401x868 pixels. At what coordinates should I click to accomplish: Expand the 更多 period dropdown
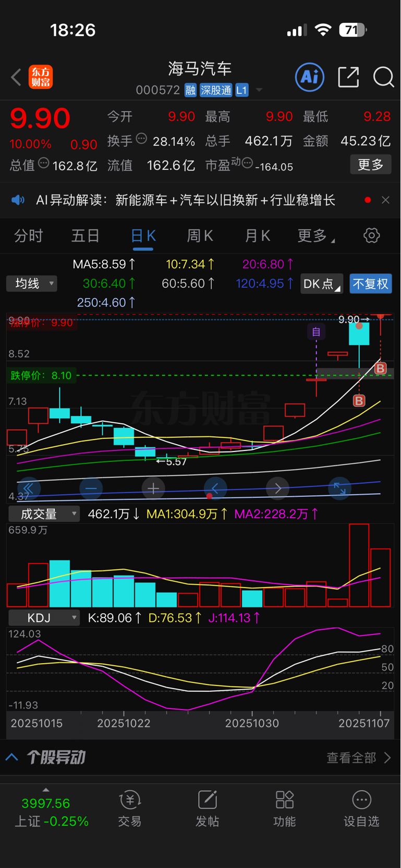(x=316, y=236)
